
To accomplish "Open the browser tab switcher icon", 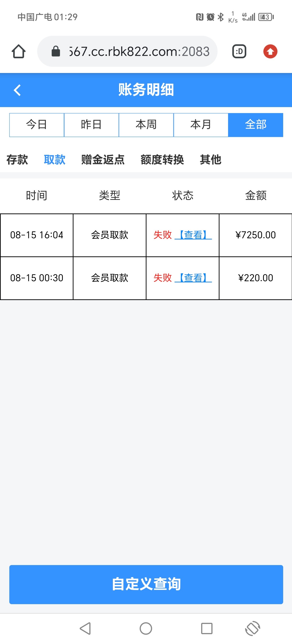I will (x=239, y=52).
